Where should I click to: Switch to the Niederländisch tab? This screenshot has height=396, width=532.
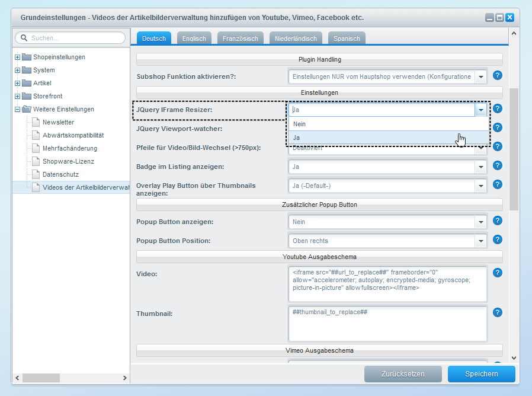click(296, 39)
